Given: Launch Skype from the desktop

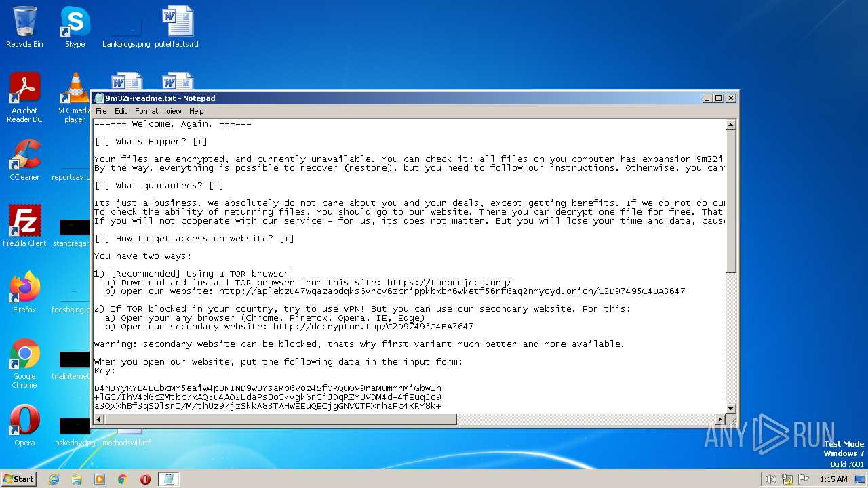Looking at the screenshot, I should [75, 27].
